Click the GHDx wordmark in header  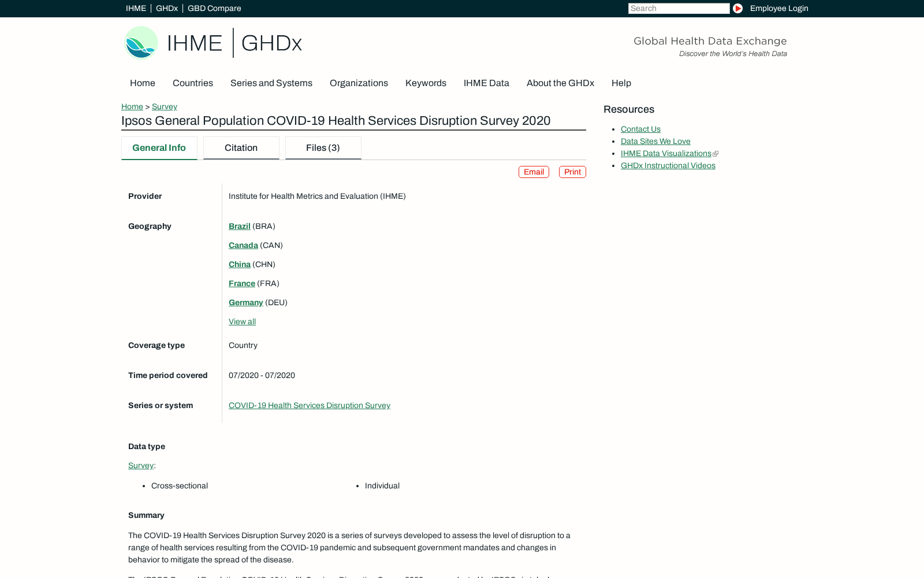click(271, 43)
